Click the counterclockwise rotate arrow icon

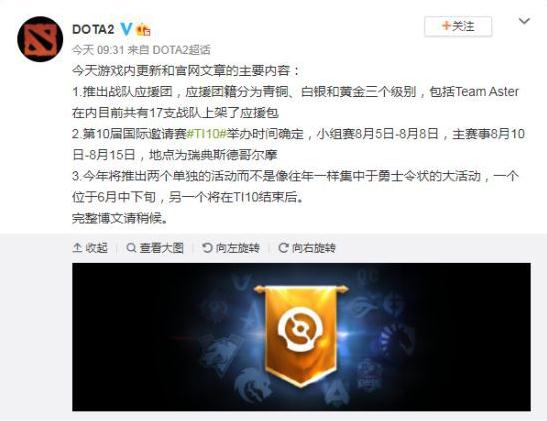point(207,248)
